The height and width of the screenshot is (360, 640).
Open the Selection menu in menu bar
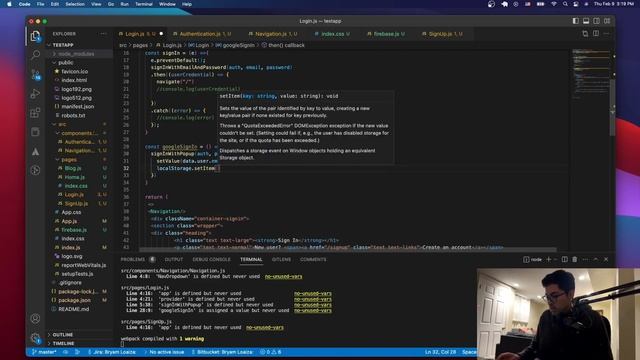click(75, 4)
